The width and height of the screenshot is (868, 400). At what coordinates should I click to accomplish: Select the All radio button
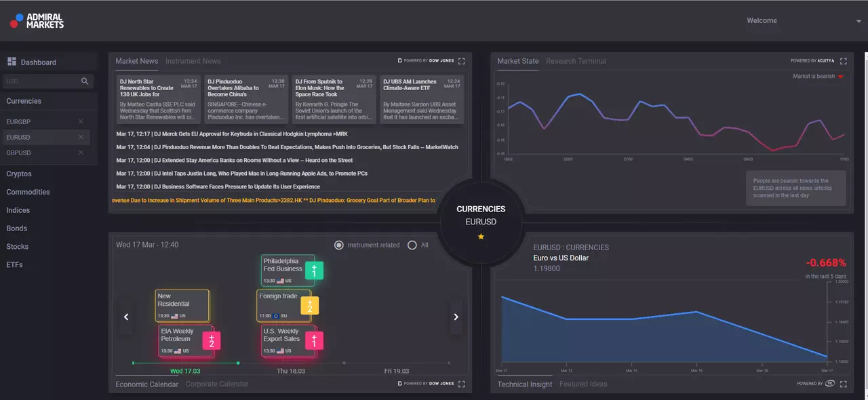(x=412, y=245)
